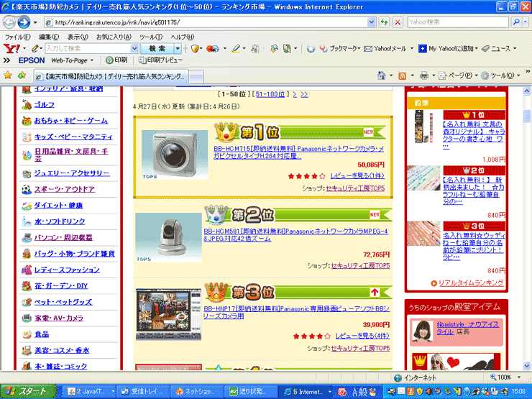Click the rank 1 camera product thumbnail
The width and height of the screenshot is (532, 399).
coord(175,155)
